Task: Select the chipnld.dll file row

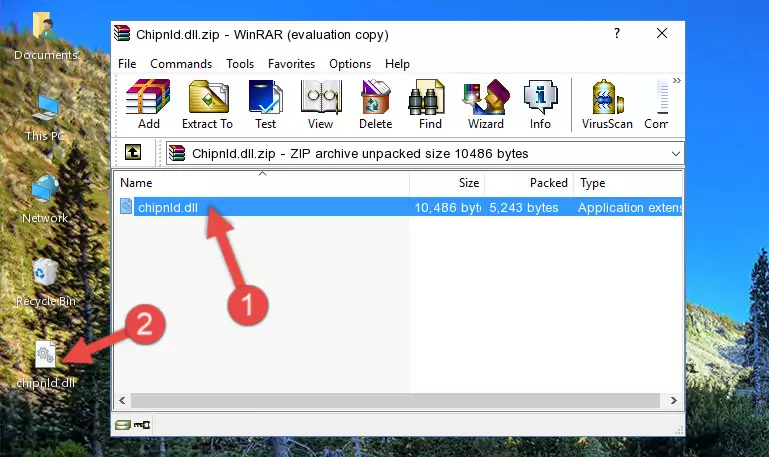Action: click(399, 207)
